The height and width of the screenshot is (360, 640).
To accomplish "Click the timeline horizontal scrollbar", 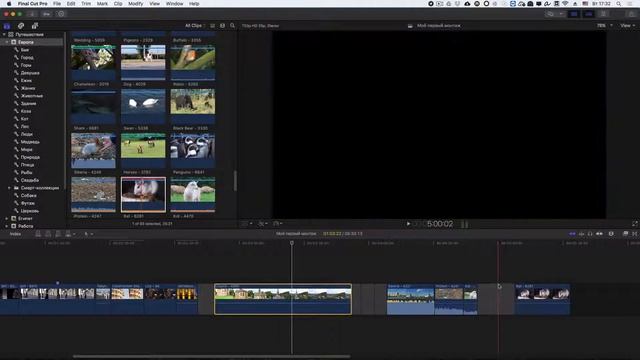I will (211, 356).
